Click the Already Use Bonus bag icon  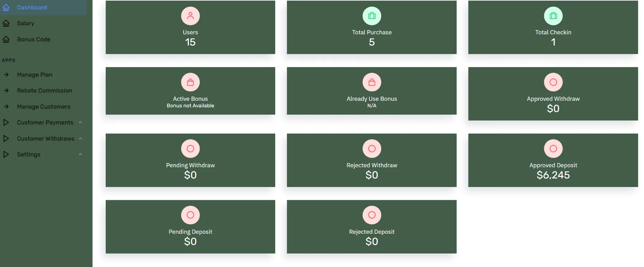coord(372,82)
